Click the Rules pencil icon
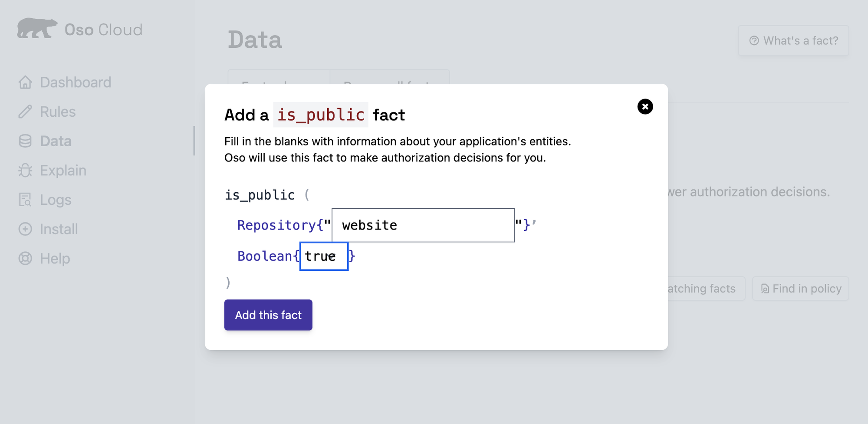This screenshot has height=424, width=868. pos(25,112)
